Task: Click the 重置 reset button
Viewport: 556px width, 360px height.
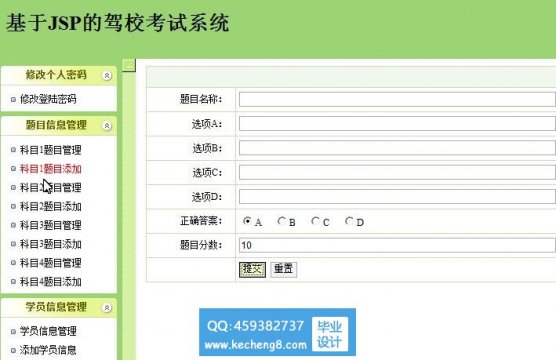Action: 284,270
